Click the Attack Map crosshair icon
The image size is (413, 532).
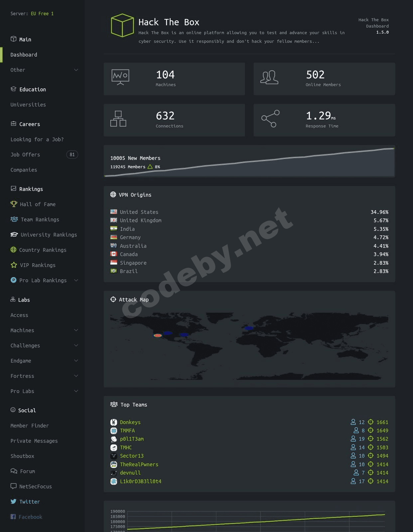pyautogui.click(x=113, y=299)
